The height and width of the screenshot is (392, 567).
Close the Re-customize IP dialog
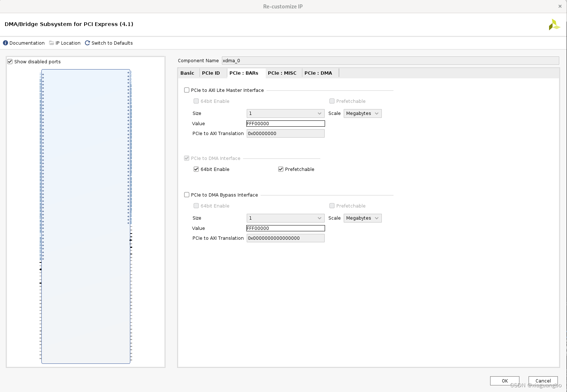560,6
